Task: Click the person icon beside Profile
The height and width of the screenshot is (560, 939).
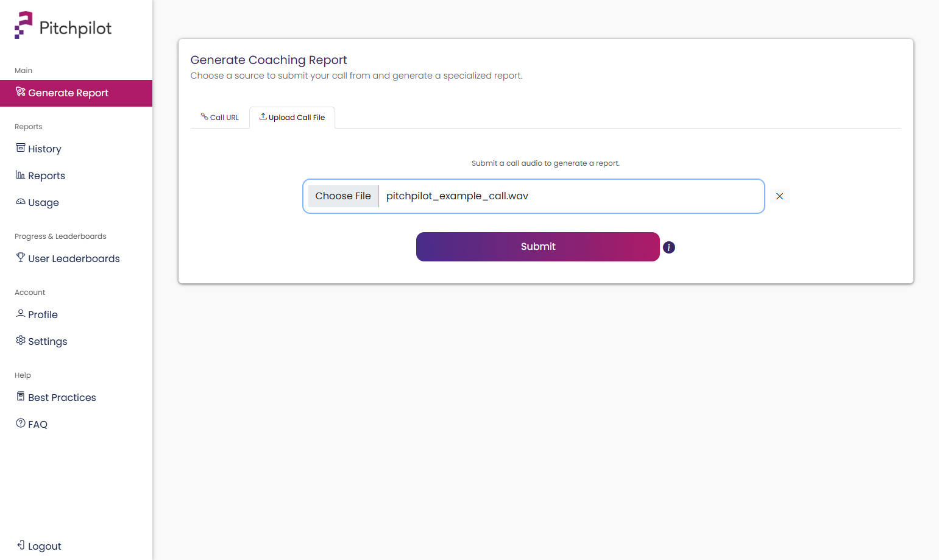Action: tap(21, 314)
